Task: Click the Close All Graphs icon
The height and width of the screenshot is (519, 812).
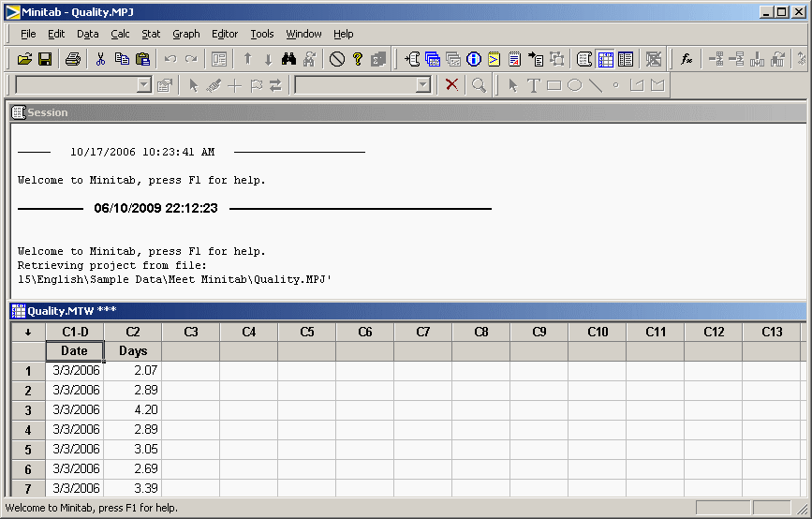Action: pyautogui.click(x=654, y=59)
